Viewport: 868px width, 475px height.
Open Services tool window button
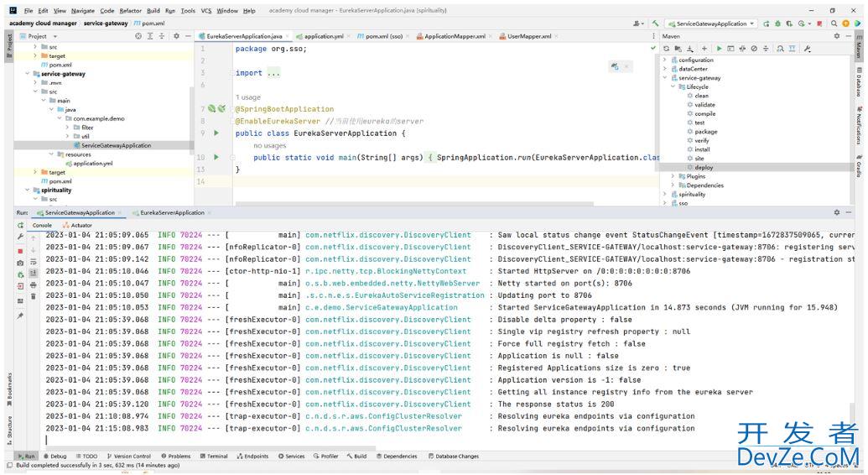click(291, 457)
